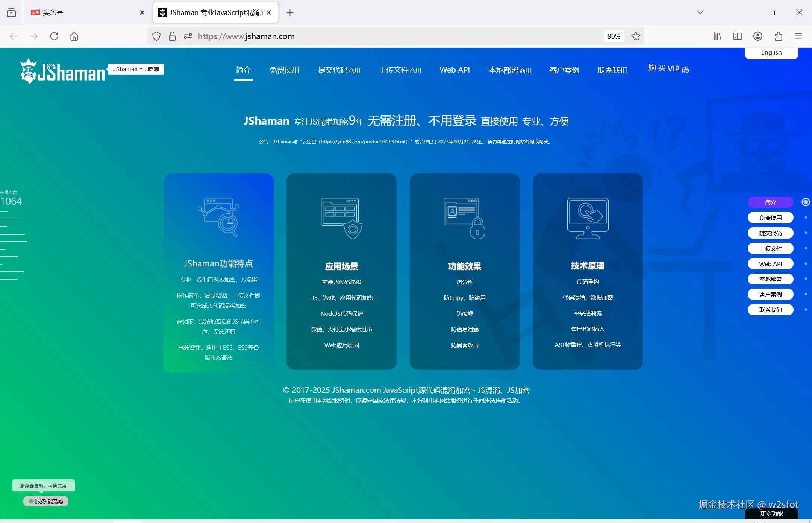This screenshot has width=812, height=523.
Task: Select the active 简介 section radio dot
Action: (x=805, y=202)
